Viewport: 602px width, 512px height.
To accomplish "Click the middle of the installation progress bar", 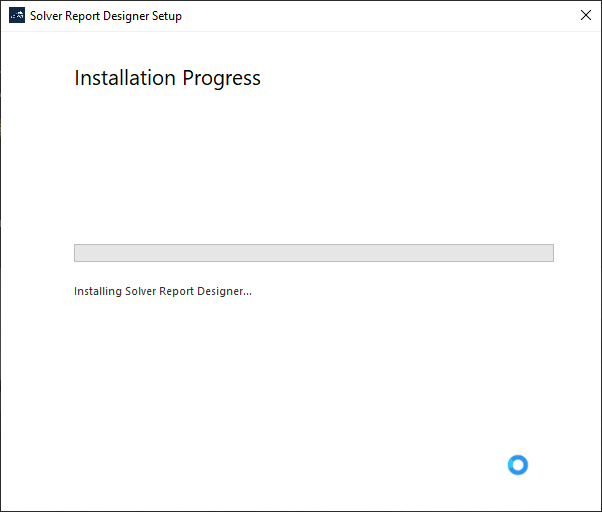I will click(314, 253).
